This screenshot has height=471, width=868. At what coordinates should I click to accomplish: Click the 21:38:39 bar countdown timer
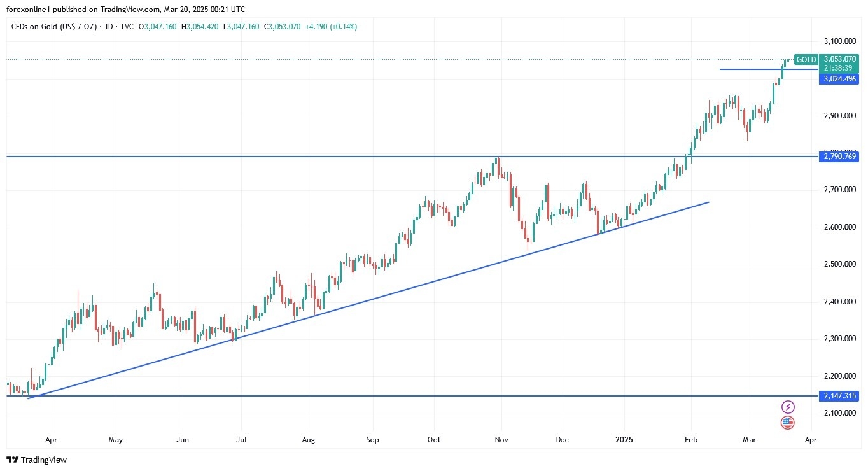(839, 67)
